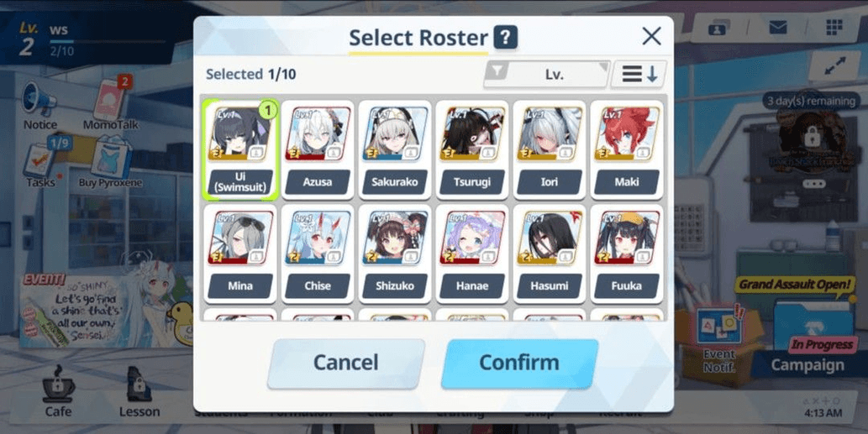Viewport: 868px width, 434px height.
Task: Click the Confirm button
Action: click(x=519, y=363)
